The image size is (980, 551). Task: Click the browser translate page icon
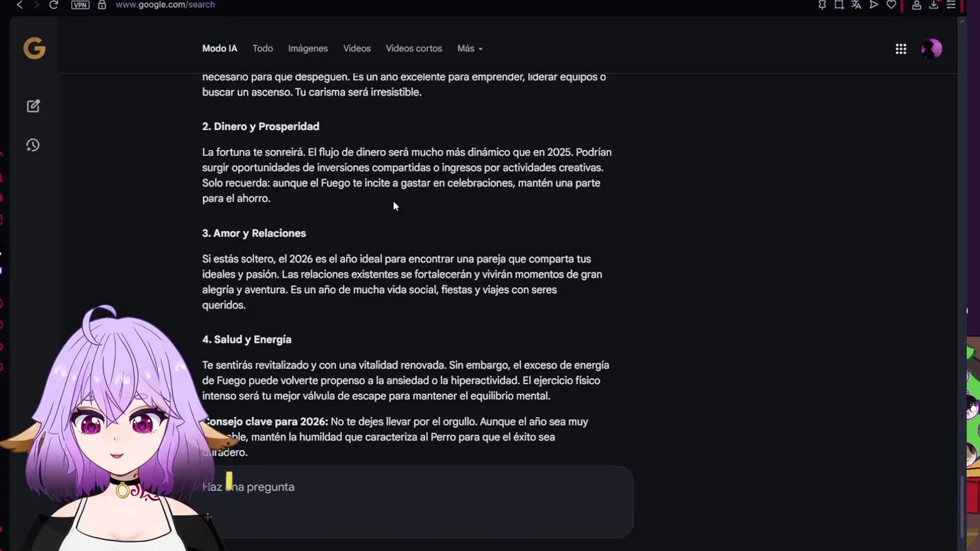click(857, 5)
